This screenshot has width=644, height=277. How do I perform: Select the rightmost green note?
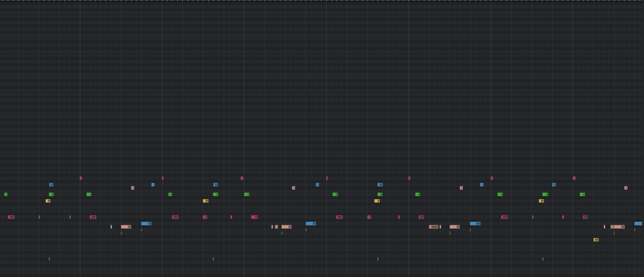582,194
